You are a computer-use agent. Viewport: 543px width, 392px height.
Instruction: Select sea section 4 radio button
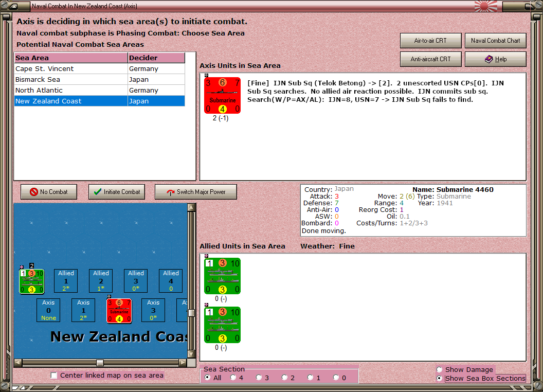tap(233, 378)
